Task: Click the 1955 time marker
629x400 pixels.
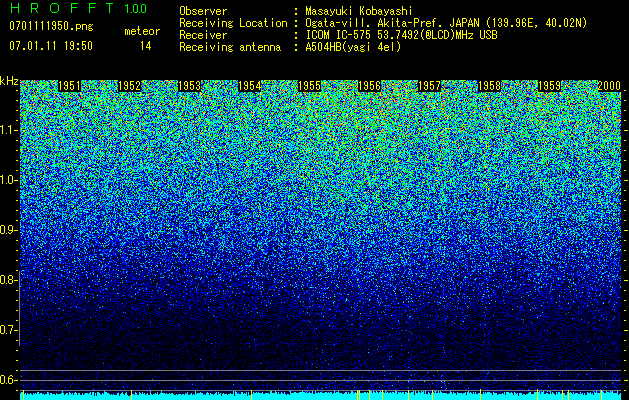Action: coord(309,86)
